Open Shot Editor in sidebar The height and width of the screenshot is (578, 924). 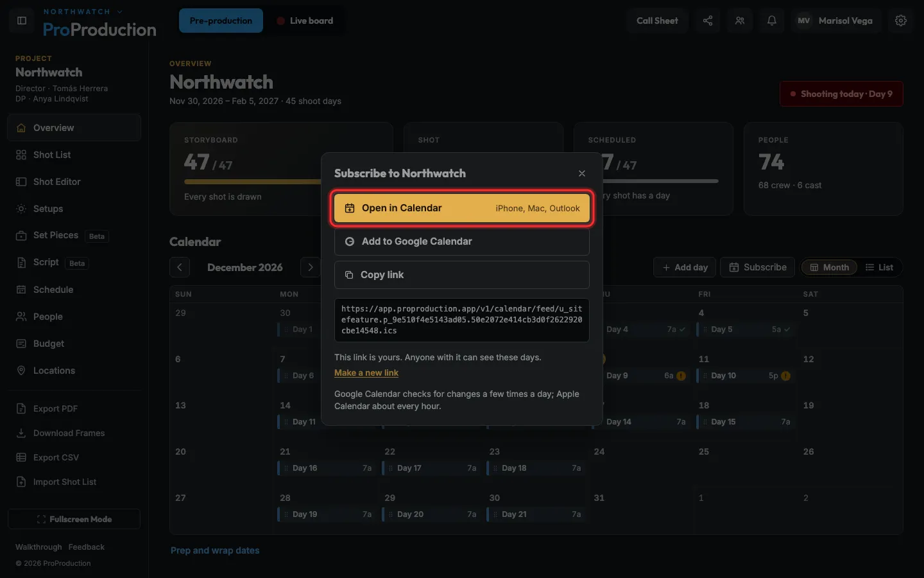click(x=74, y=182)
